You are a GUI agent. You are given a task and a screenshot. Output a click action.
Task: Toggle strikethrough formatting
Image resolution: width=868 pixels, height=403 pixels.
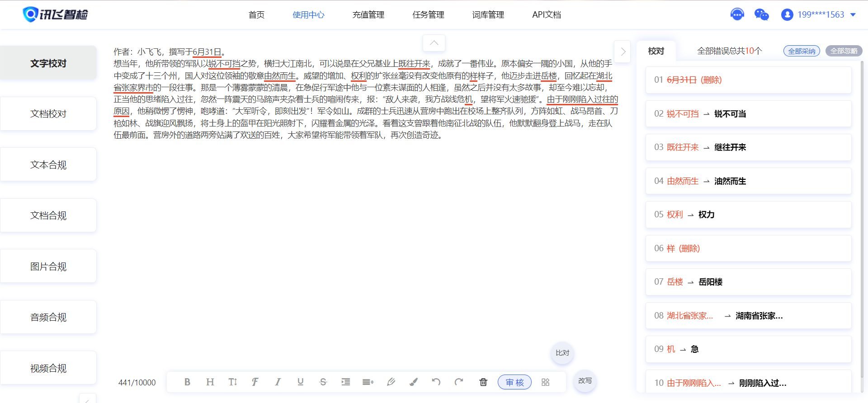tap(323, 382)
